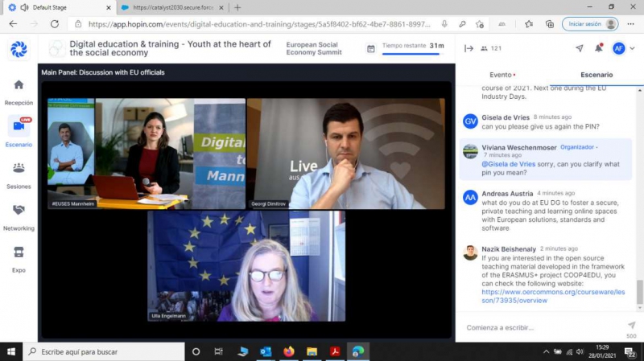Open Adobe Acrobat from the taskbar

pyautogui.click(x=335, y=351)
